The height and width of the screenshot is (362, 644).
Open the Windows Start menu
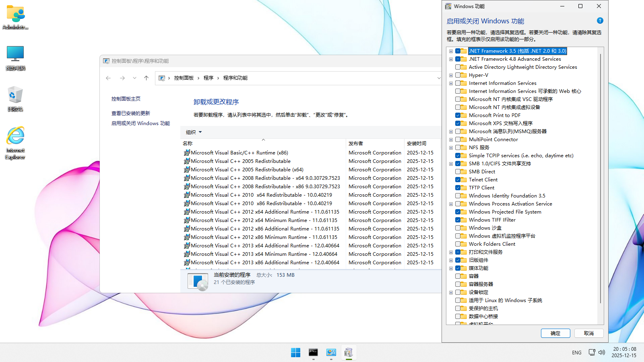coord(295,353)
